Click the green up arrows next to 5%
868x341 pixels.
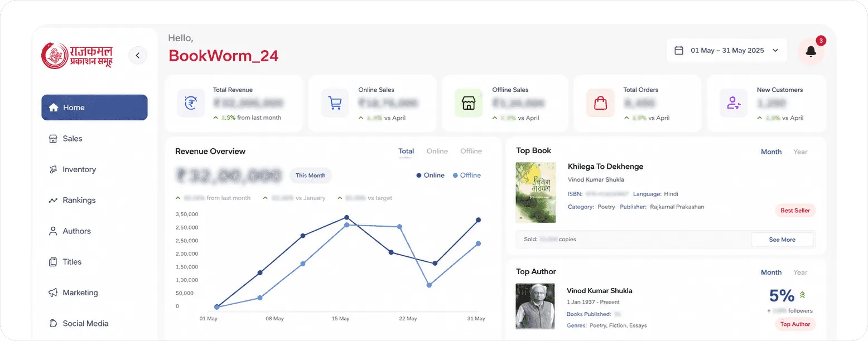point(802,295)
